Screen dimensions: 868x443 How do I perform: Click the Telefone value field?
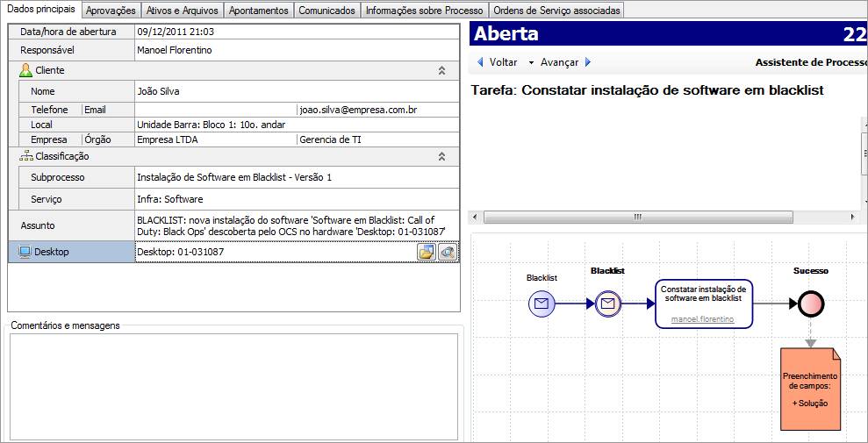216,110
